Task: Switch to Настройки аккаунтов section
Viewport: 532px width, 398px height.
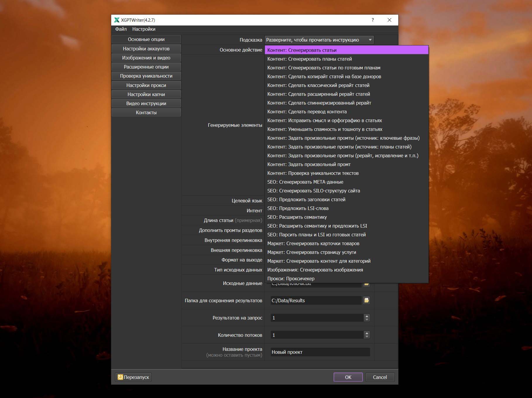Action: click(x=146, y=49)
